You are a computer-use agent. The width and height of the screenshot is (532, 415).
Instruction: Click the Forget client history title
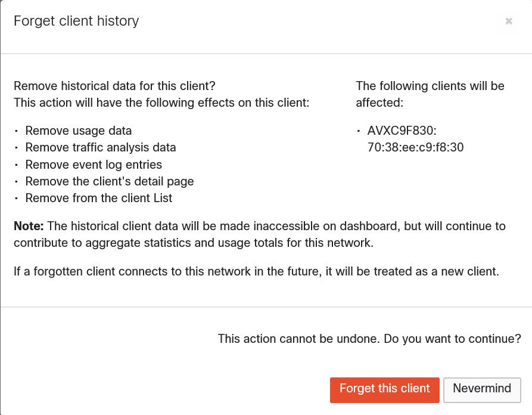(x=76, y=21)
